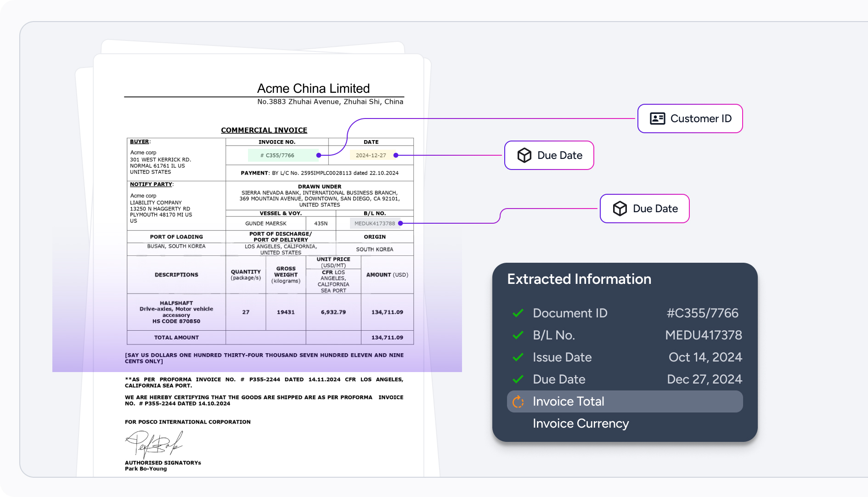Click the cube icon in the Due Date tag linked to 2024-12-27

click(524, 155)
